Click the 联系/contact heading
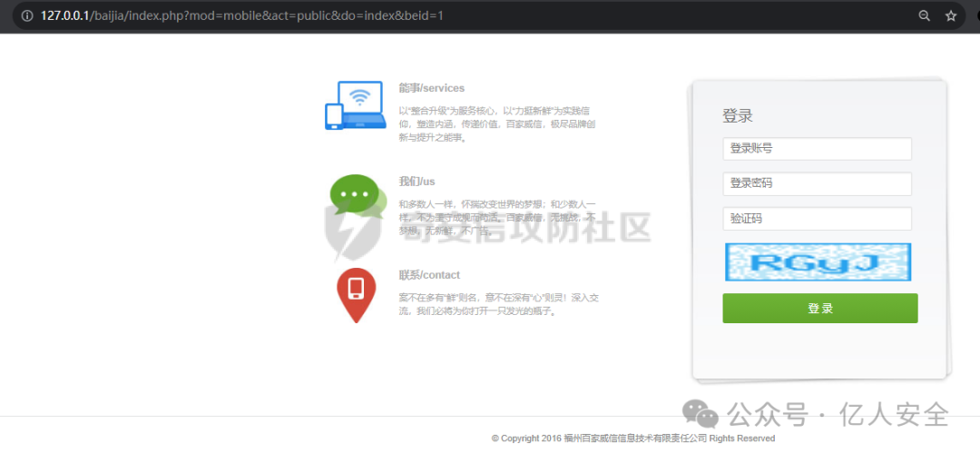Viewport: 980px width, 453px height. tap(429, 275)
